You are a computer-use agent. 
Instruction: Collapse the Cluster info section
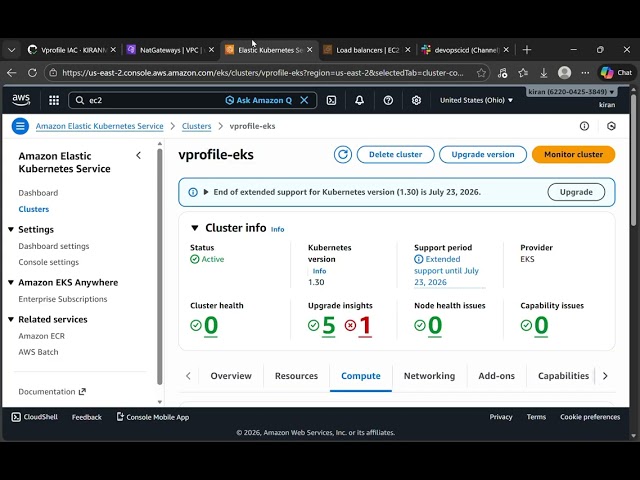coord(195,228)
